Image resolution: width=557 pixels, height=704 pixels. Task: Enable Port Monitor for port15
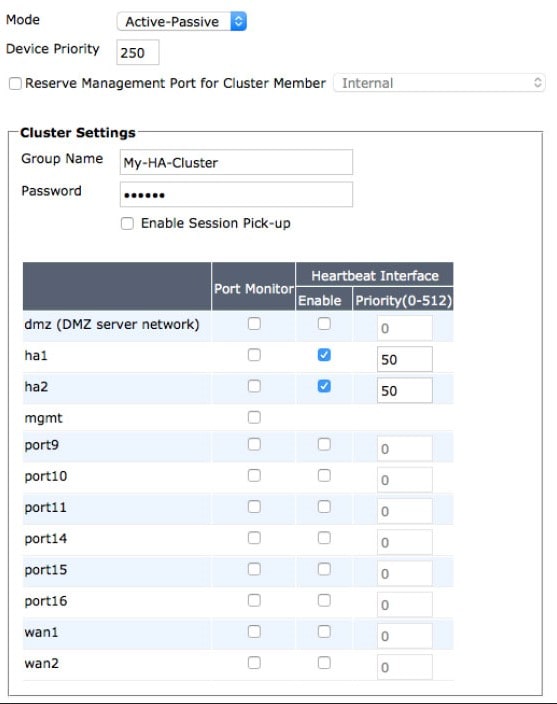[x=254, y=569]
